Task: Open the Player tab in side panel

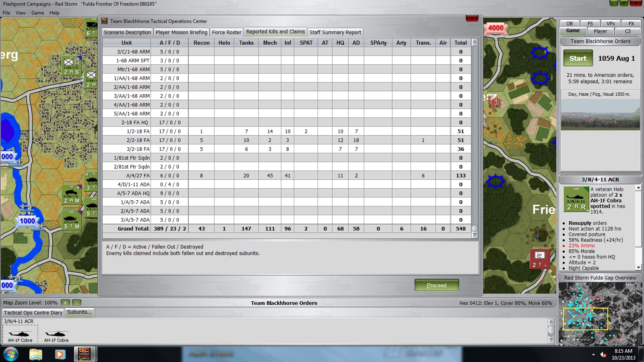Action: coord(600,31)
